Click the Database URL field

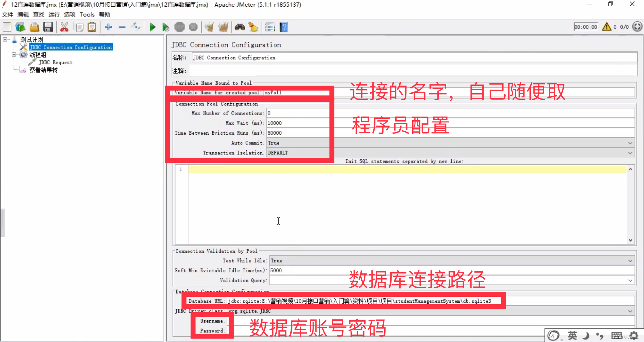(430, 301)
